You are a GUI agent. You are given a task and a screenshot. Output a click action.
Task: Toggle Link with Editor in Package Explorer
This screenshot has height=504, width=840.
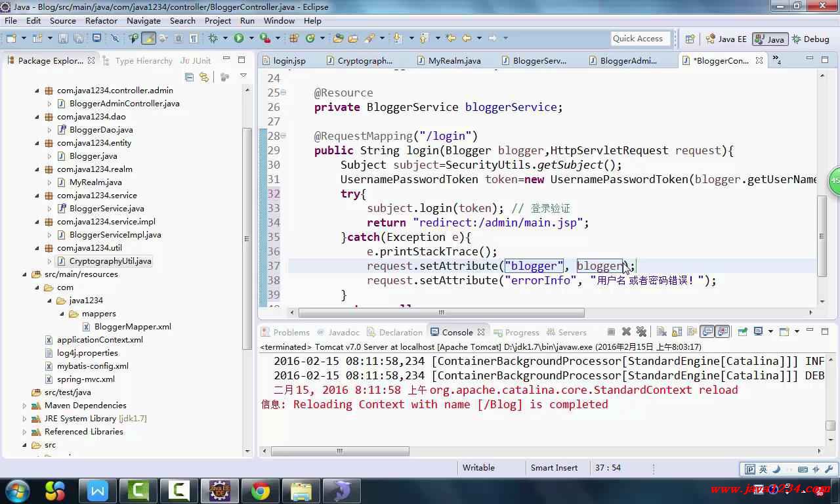(204, 77)
